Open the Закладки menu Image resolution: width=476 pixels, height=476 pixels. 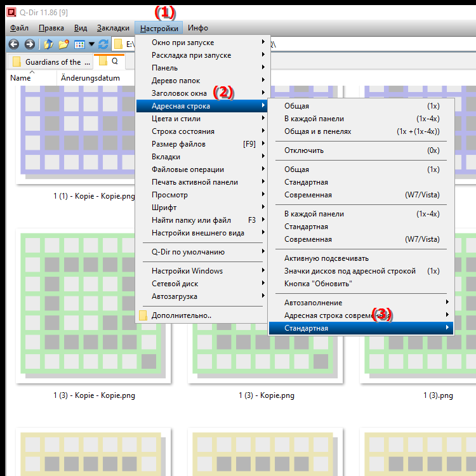point(113,28)
